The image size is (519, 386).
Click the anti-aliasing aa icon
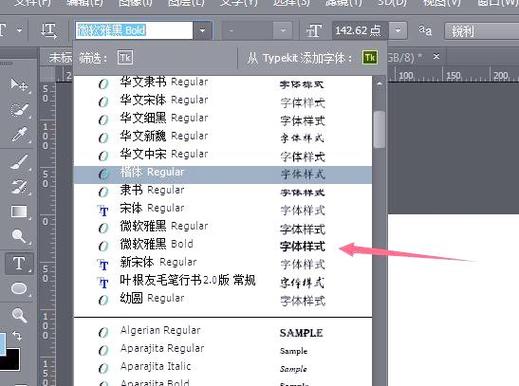(x=425, y=31)
